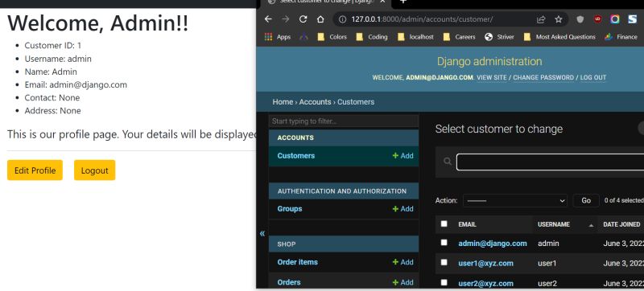The width and height of the screenshot is (644, 291).
Task: Open the grey shield extension
Action: pos(580,19)
